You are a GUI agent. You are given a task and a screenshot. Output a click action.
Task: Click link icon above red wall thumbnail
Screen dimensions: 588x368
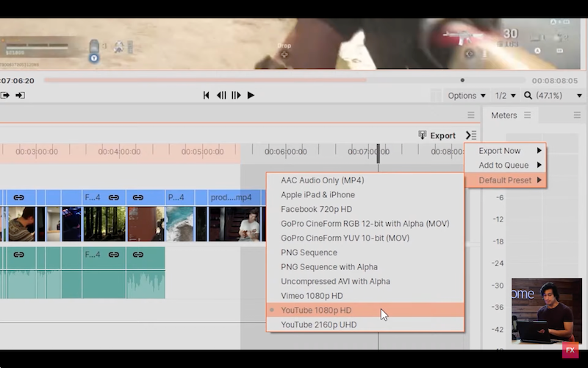point(137,197)
